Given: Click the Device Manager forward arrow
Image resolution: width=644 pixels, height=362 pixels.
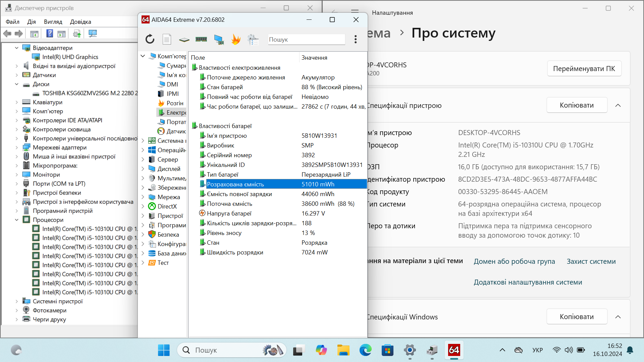Looking at the screenshot, I should click(x=19, y=34).
